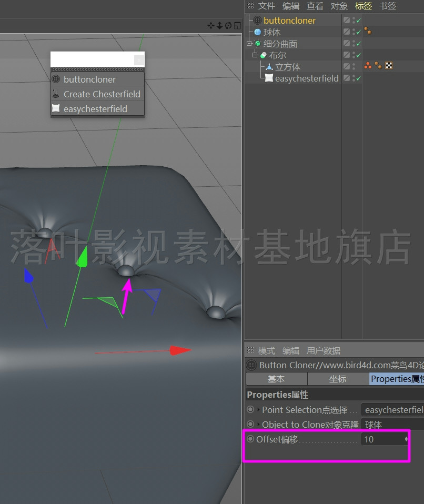
Task: Choose the Create Chesterfield entry in the popup
Action: tap(97, 94)
